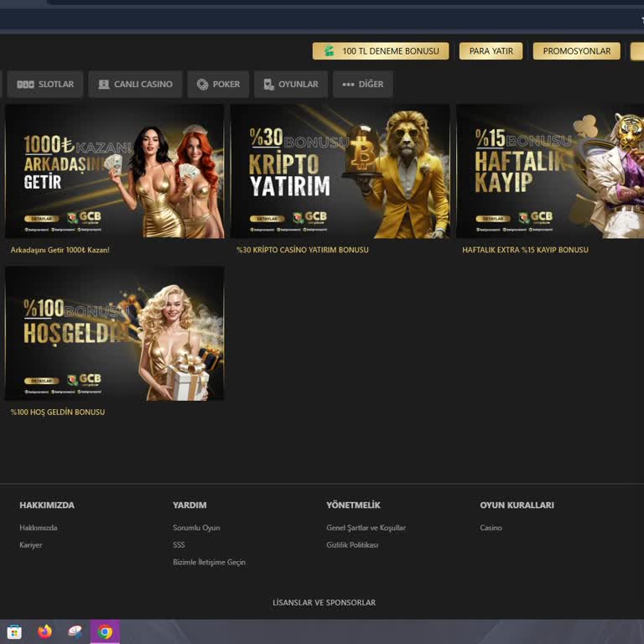
Task: Click the GCB logo on the Kripto Yatırım banner
Action: tap(309, 217)
